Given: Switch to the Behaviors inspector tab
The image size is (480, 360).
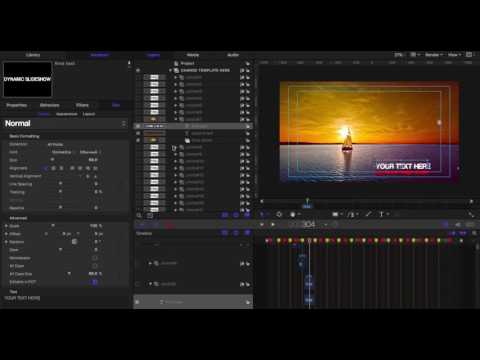Looking at the screenshot, I should click(x=49, y=105).
